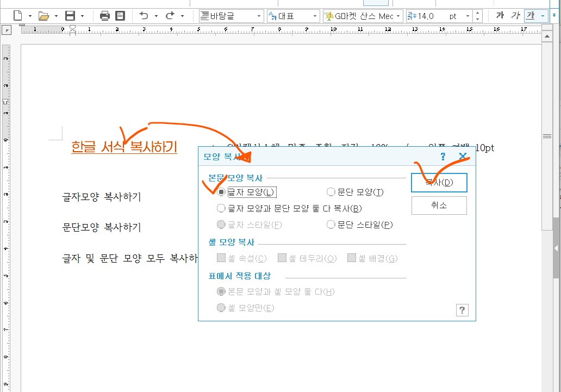The width and height of the screenshot is (561, 392).
Task: Click the ruler tab type selector
Action: point(6,30)
